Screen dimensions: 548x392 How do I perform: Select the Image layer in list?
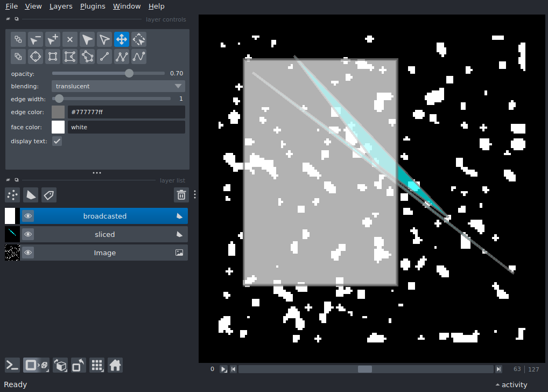[104, 253]
